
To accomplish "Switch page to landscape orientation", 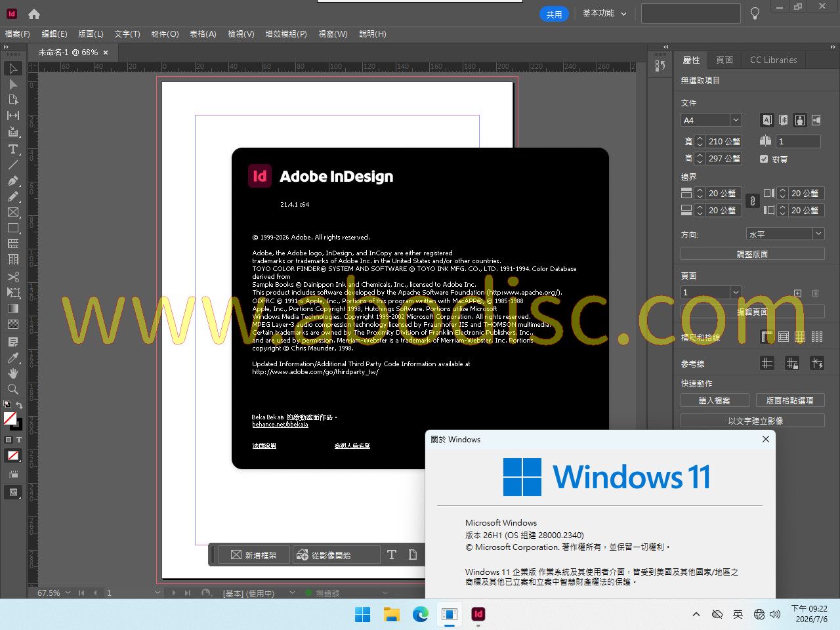I will [x=816, y=120].
